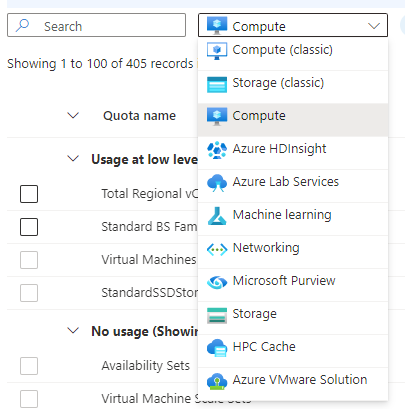
Task: Select Storage provider option
Action: [293, 318]
